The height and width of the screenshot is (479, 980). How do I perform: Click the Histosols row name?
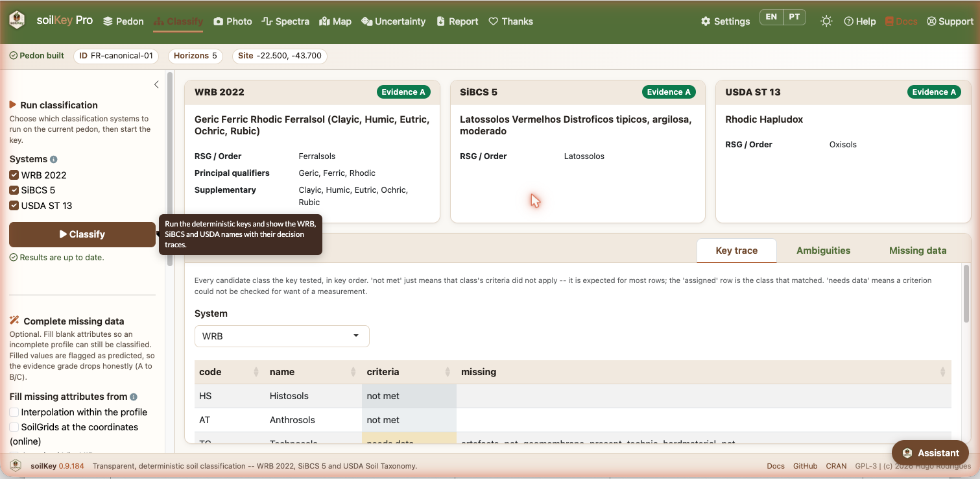pyautogui.click(x=289, y=396)
